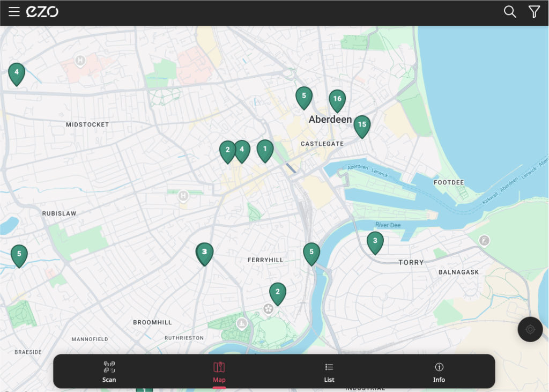The height and width of the screenshot is (392, 549).
Task: Click the monument marker near Ruthrieston
Action: tap(242, 324)
